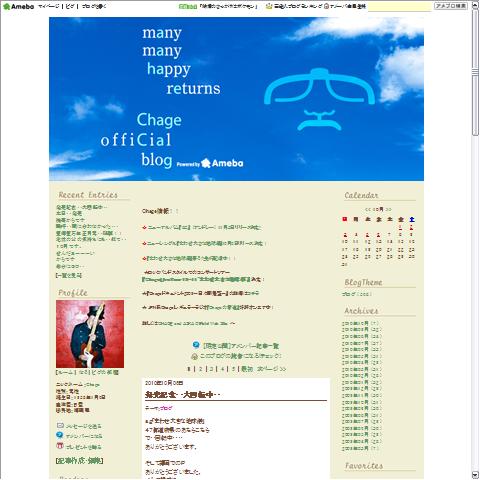Click the envelope icon to send a message
This screenshot has width=480, height=480.
pyautogui.click(x=60, y=426)
